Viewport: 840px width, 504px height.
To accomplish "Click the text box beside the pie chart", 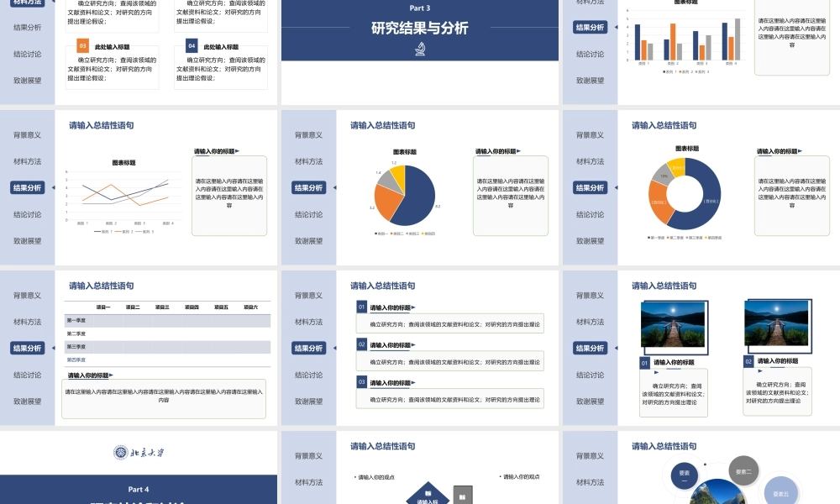I will [x=511, y=196].
